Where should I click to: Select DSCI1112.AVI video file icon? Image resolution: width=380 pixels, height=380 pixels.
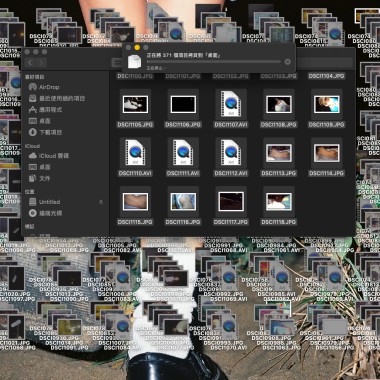click(231, 152)
